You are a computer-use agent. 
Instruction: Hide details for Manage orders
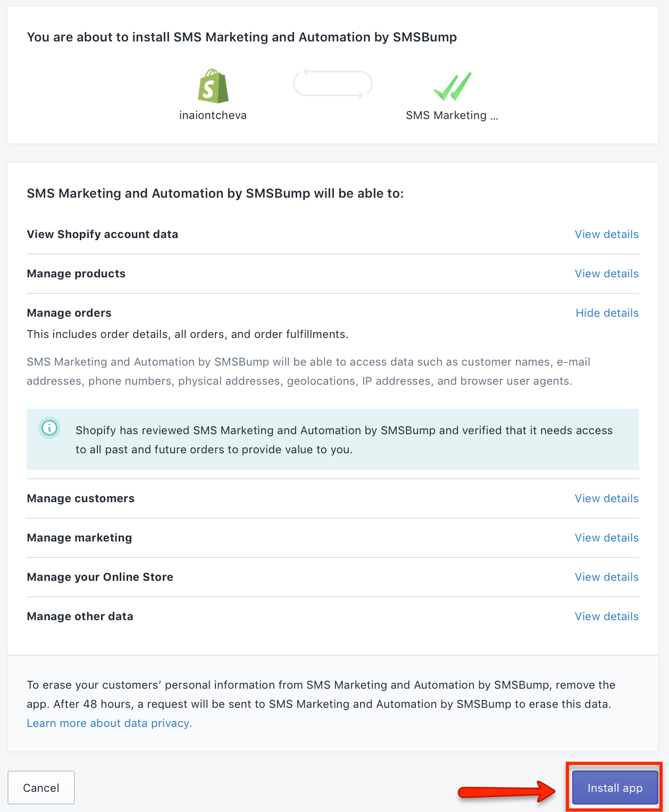pyautogui.click(x=607, y=313)
